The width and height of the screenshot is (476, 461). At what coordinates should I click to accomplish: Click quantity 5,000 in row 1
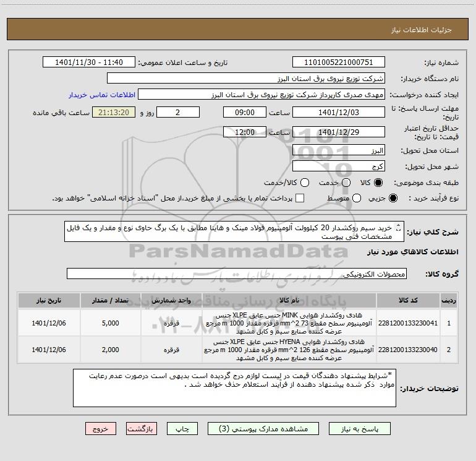pyautogui.click(x=111, y=323)
